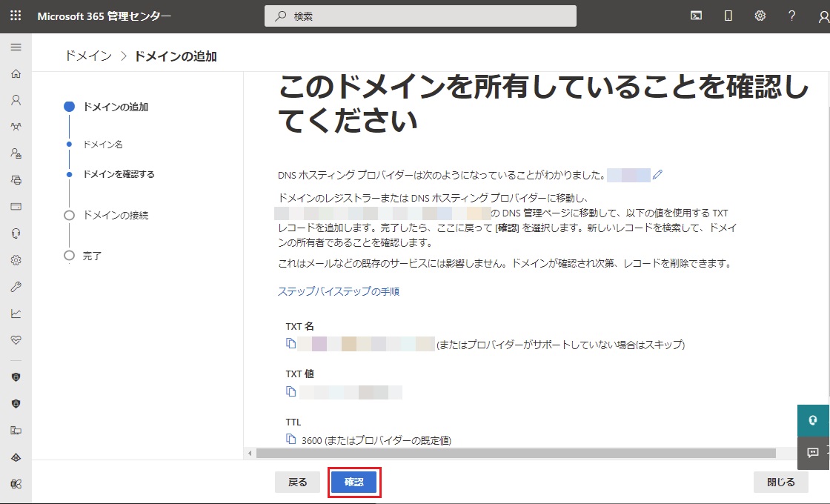Screen dimensions: 830x504
Task: Go back to ドメイン breadcrumb
Action: [x=88, y=56]
